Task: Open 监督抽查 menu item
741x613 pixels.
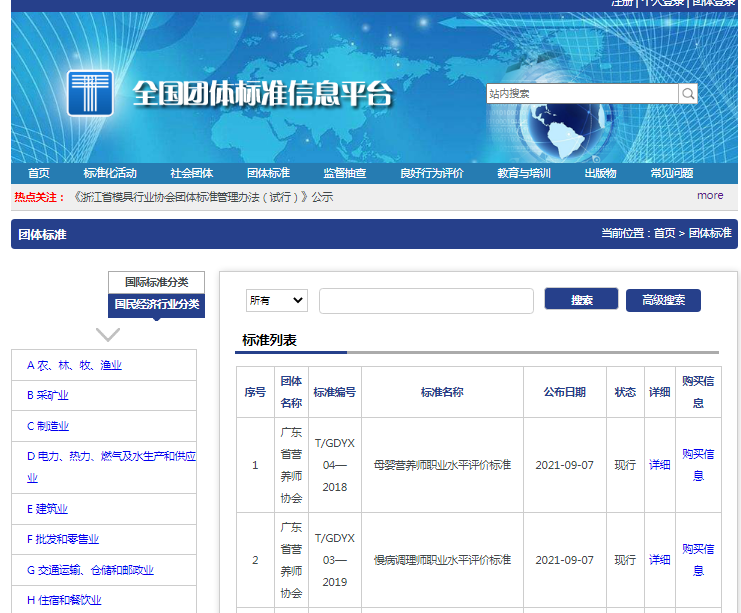Action: 345,173
